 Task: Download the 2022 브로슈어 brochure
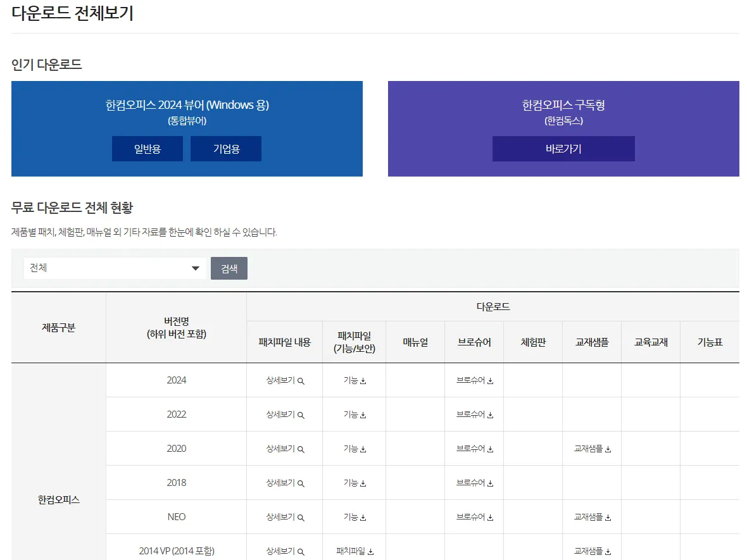(x=474, y=414)
